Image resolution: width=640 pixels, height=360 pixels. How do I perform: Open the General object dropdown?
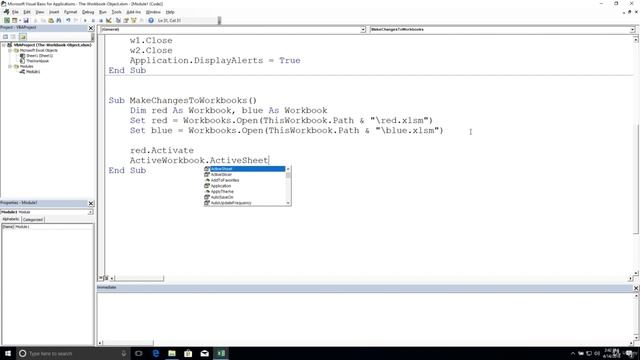363,30
